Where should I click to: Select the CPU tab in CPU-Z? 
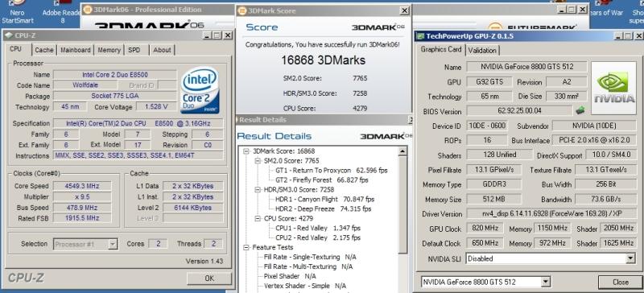(x=15, y=49)
